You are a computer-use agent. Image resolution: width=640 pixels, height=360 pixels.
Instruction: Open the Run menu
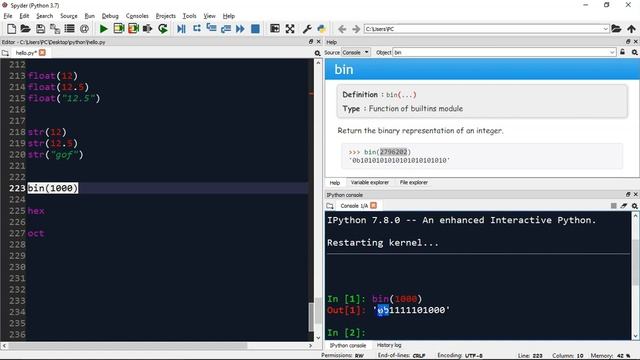(89, 16)
